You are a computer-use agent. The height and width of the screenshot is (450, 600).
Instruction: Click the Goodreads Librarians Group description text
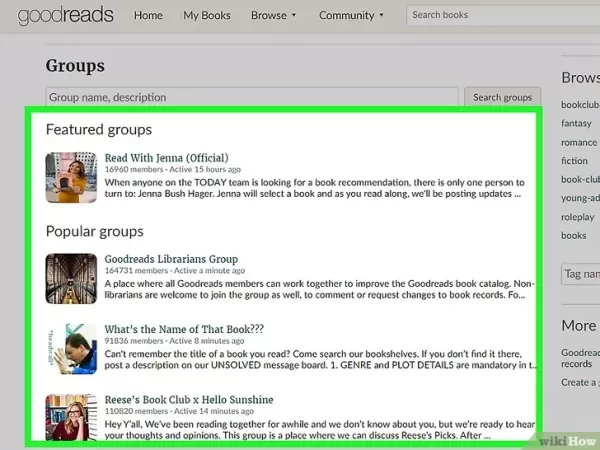click(x=320, y=289)
